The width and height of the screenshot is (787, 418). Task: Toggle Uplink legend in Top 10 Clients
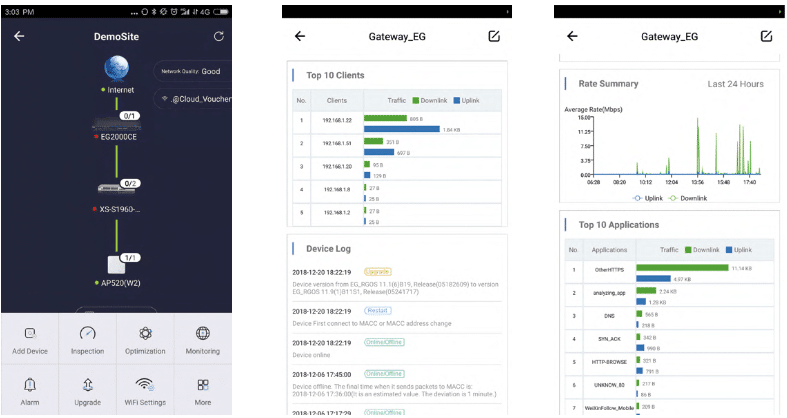pos(467,100)
